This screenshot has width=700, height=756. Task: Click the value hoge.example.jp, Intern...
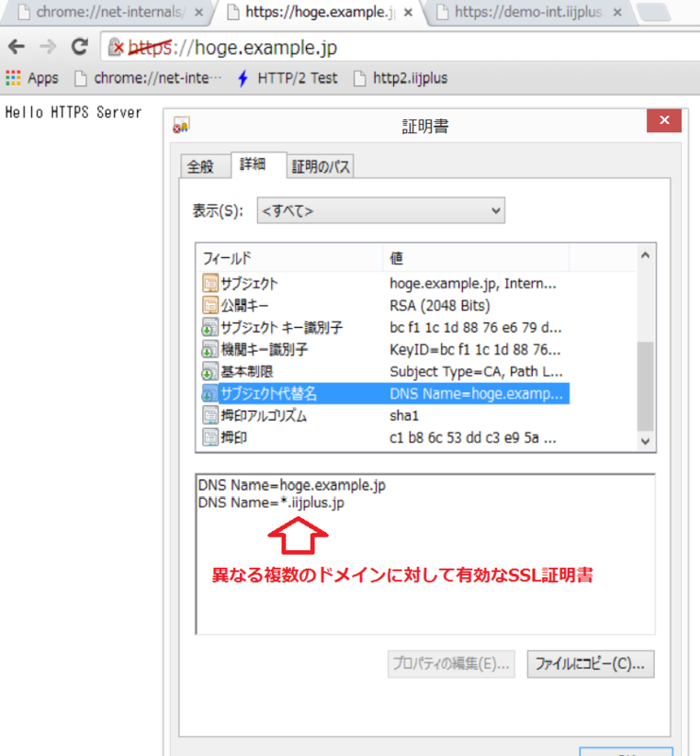tap(472, 283)
